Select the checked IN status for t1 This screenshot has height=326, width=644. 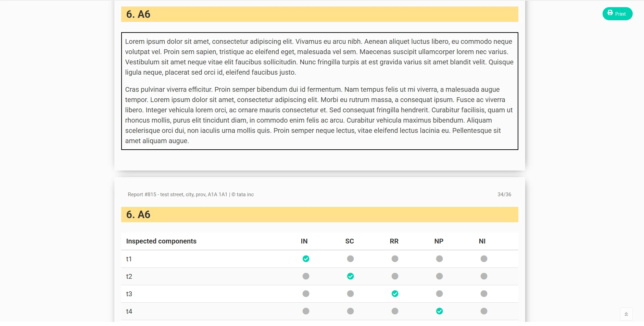pos(306,259)
